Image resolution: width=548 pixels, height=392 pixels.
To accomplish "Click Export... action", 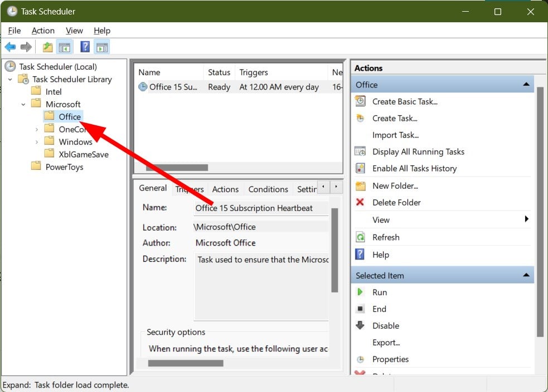I will 386,342.
